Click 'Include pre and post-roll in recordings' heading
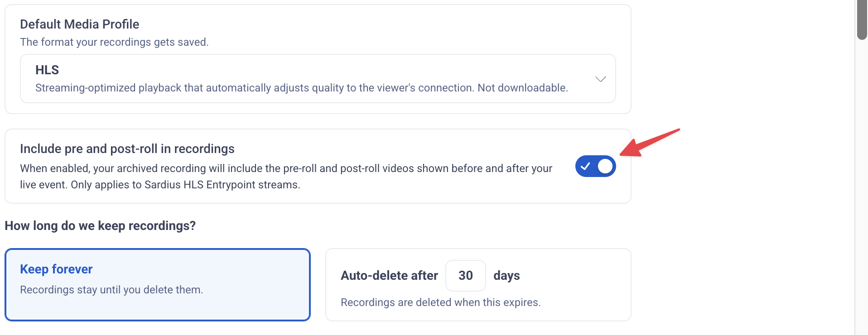This screenshot has width=868, height=335. click(127, 149)
